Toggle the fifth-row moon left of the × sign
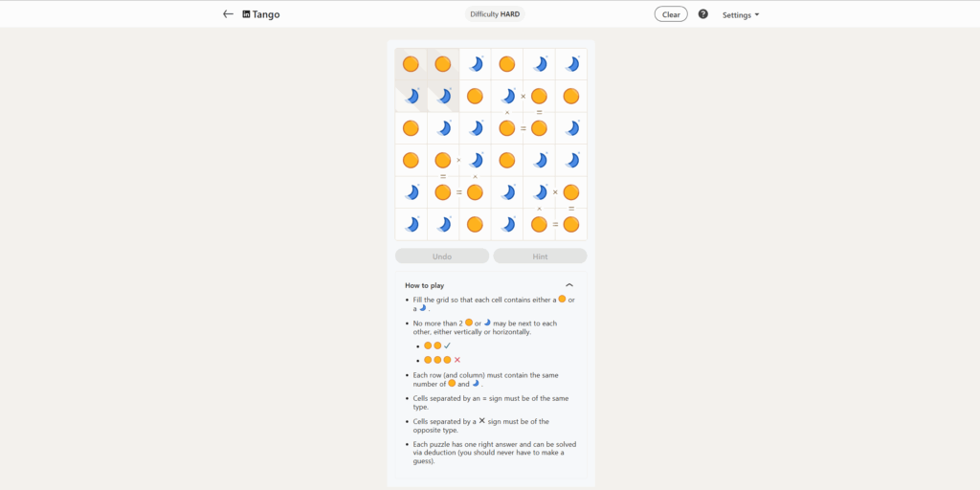 (x=539, y=192)
